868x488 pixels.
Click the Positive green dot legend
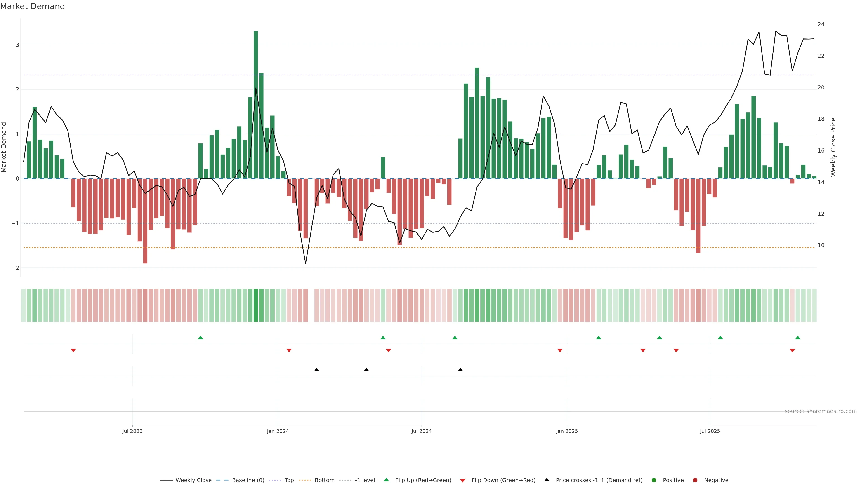point(654,480)
